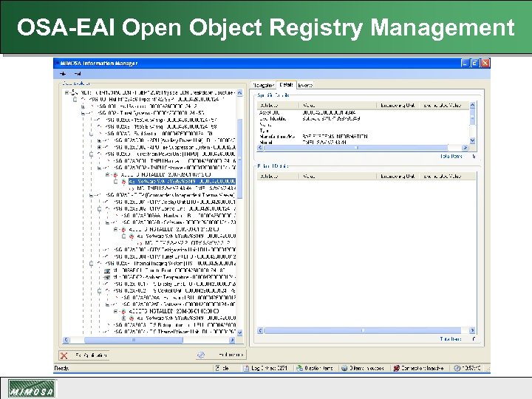Collapse the ASSET INSTALLED 2007 node
This screenshot has width=532, height=399.
pyautogui.click(x=108, y=174)
